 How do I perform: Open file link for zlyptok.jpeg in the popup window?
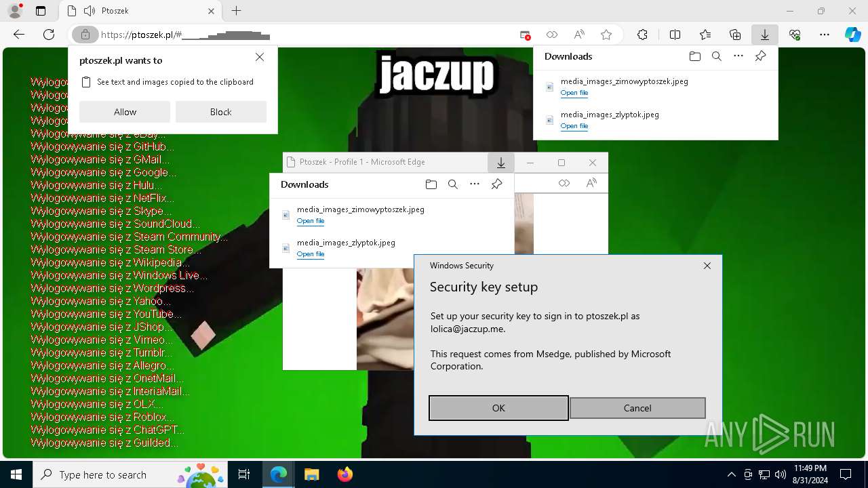(x=311, y=254)
